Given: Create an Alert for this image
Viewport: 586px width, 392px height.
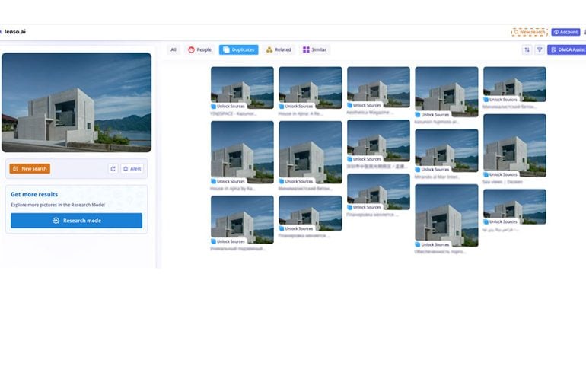Looking at the screenshot, I should (132, 168).
